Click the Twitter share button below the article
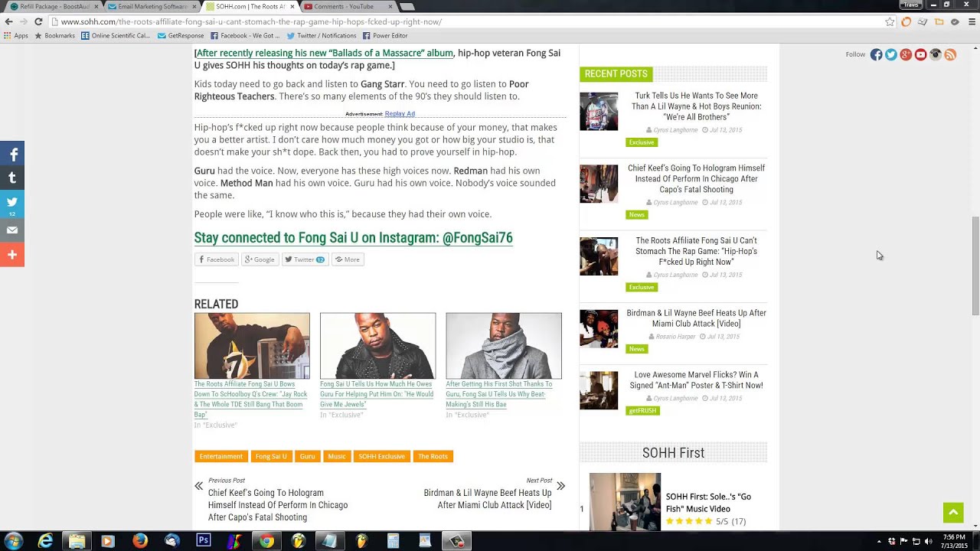Viewport: 980px width, 551px height. point(305,259)
